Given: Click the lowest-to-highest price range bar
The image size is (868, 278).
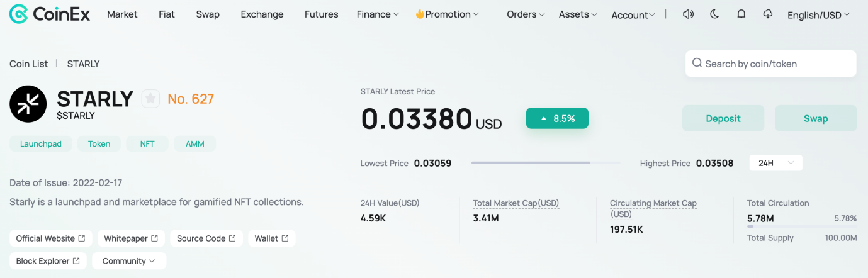Looking at the screenshot, I should 546,163.
